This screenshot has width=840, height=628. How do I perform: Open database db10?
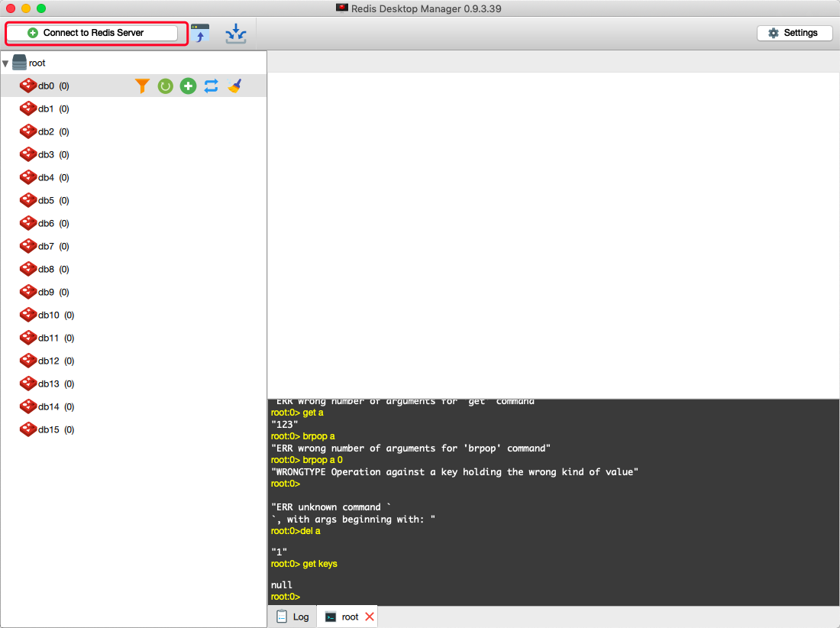pyautogui.click(x=48, y=316)
